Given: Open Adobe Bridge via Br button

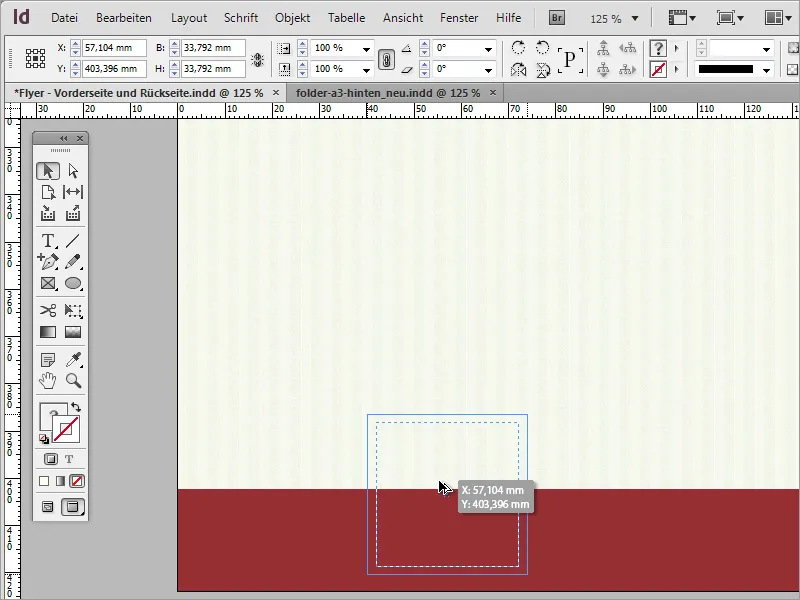Looking at the screenshot, I should pyautogui.click(x=557, y=18).
